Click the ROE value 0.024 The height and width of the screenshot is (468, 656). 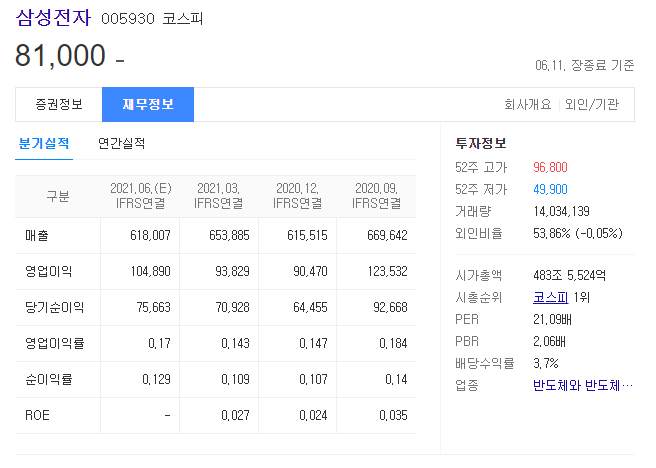(x=313, y=415)
